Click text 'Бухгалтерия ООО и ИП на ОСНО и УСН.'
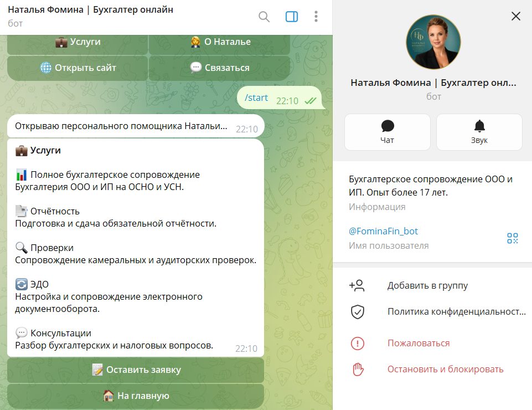Viewport: 532px width, 410px height. [x=100, y=187]
